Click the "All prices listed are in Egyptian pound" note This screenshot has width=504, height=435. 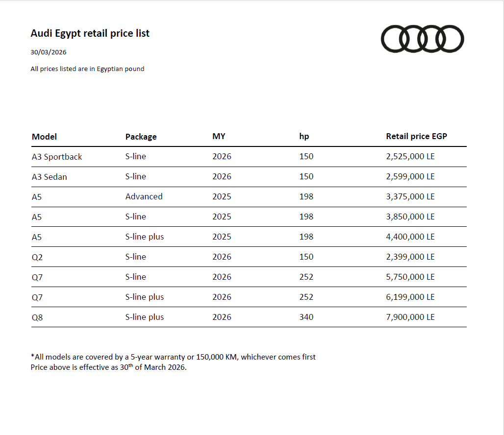click(87, 69)
